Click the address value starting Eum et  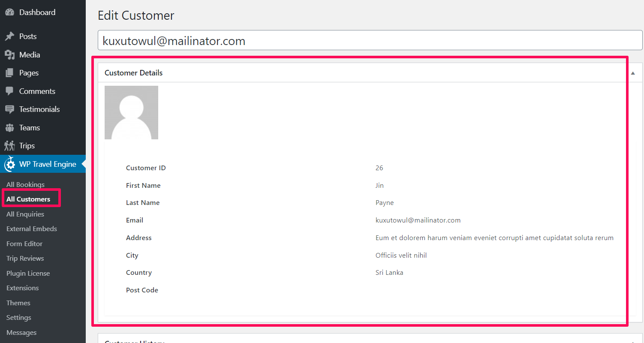(x=494, y=238)
